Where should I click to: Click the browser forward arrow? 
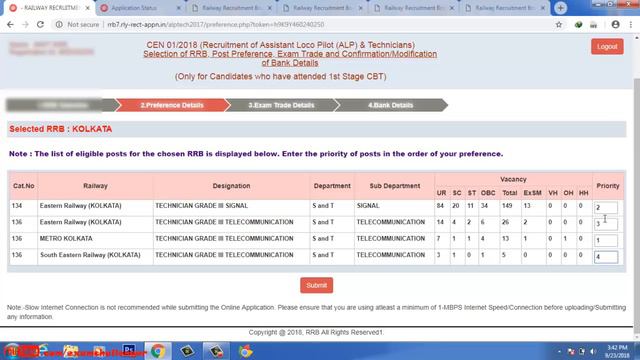click(25, 24)
